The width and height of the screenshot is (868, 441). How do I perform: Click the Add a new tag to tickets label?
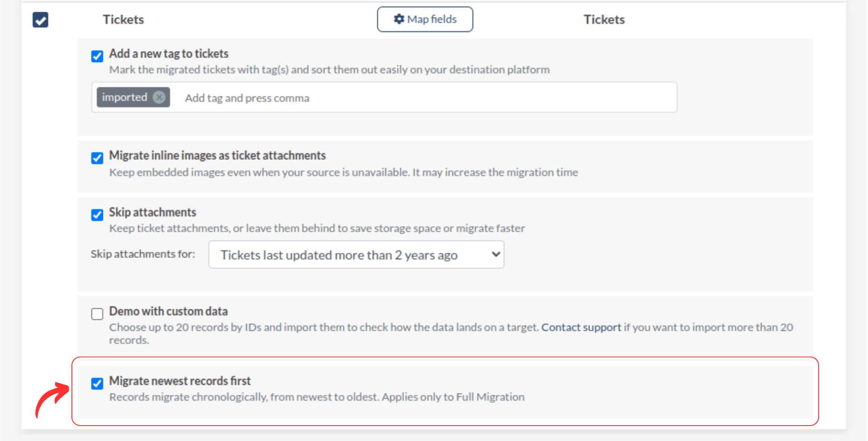point(169,54)
